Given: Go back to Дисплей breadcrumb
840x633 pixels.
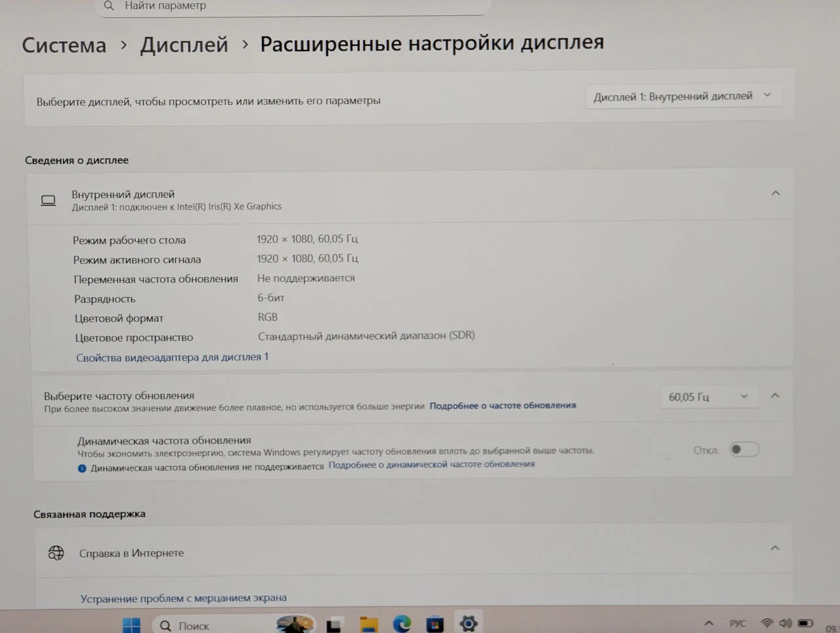Looking at the screenshot, I should coord(184,45).
